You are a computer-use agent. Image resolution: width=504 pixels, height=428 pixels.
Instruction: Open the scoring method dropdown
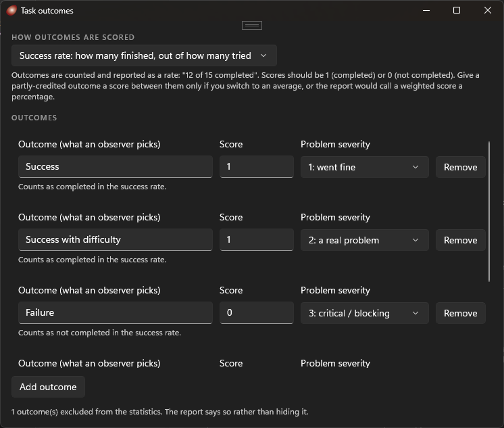click(144, 55)
